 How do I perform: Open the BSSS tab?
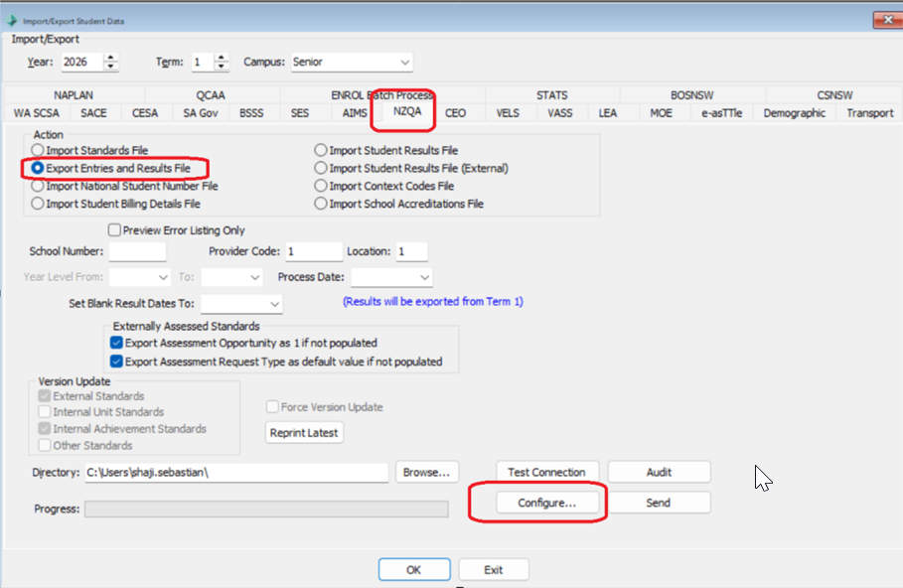(251, 113)
